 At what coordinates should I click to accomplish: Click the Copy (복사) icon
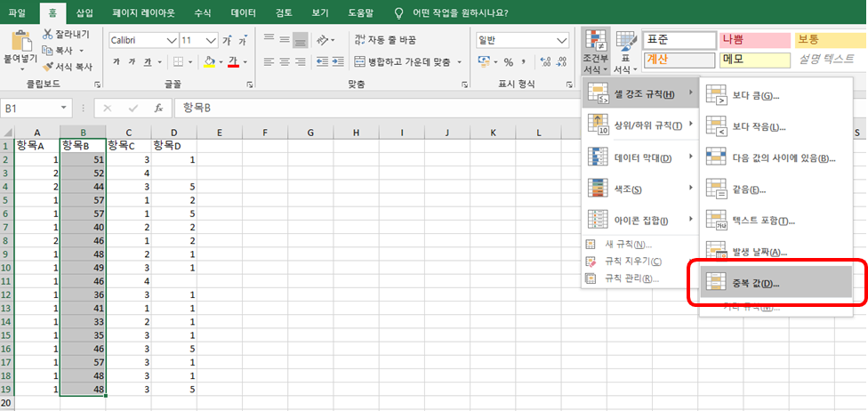(48, 51)
